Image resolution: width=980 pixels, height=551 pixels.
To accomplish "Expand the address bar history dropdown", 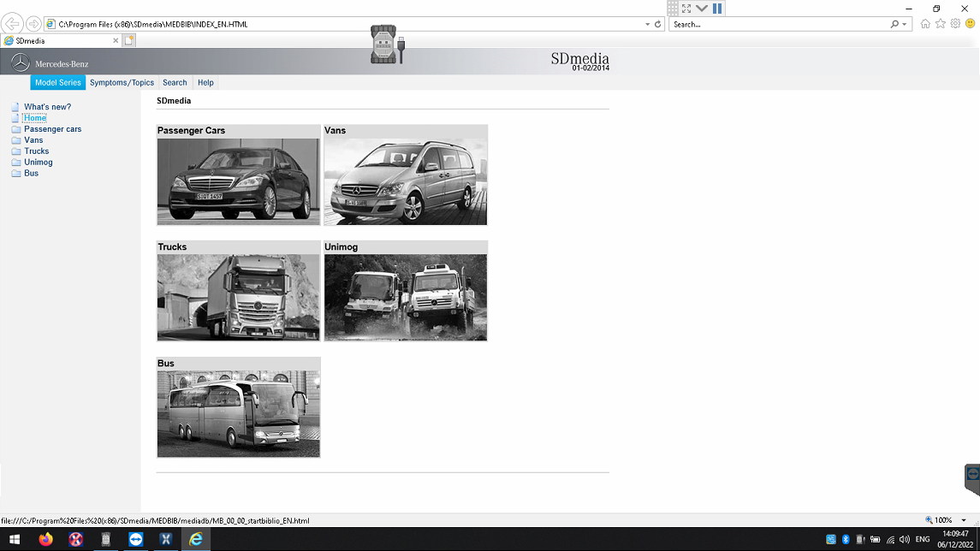I will [647, 24].
